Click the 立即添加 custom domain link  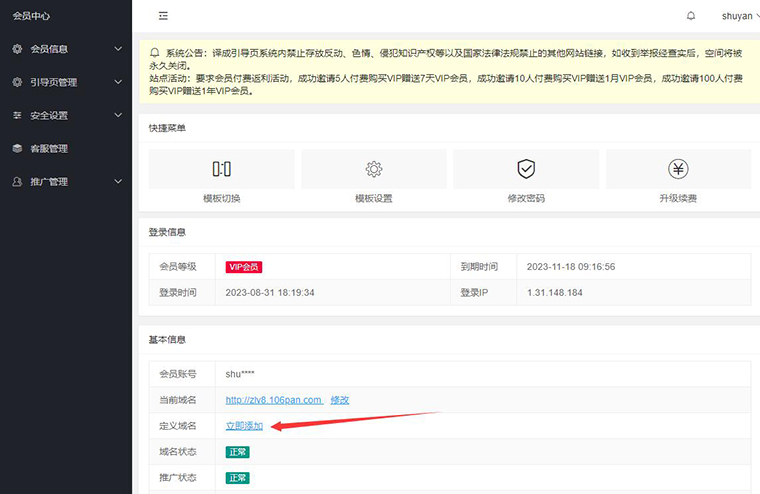point(244,426)
